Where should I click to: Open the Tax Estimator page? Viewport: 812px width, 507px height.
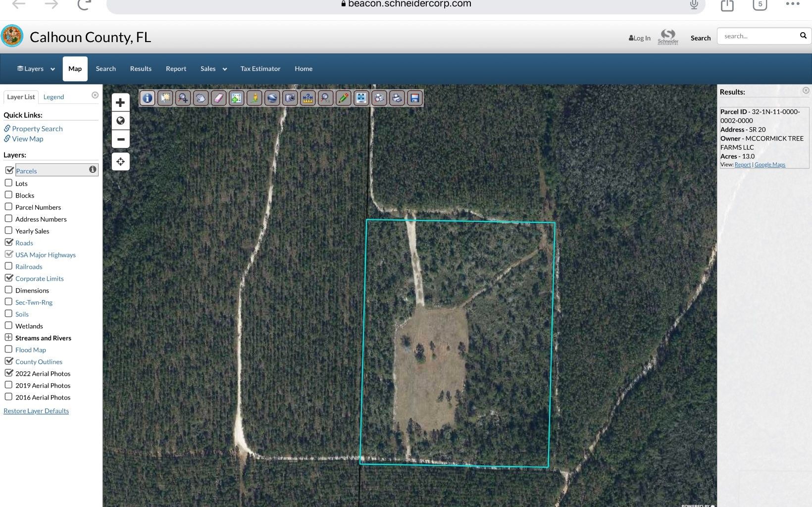(x=260, y=68)
